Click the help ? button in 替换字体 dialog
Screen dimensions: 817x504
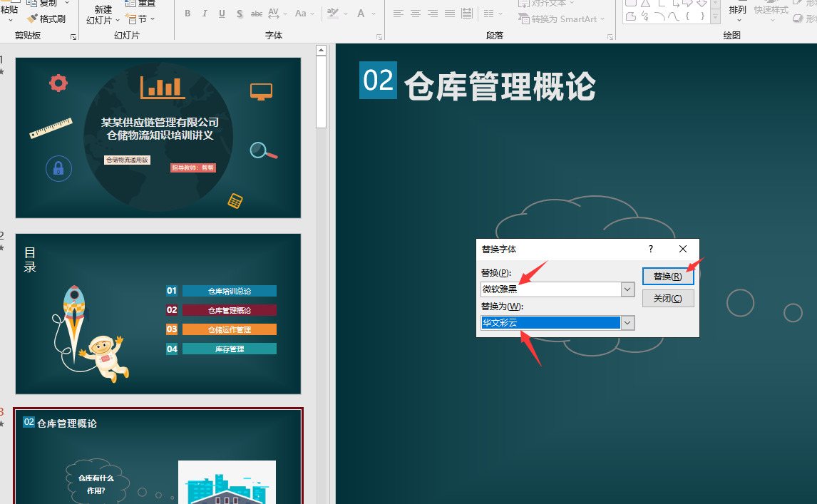(x=651, y=249)
